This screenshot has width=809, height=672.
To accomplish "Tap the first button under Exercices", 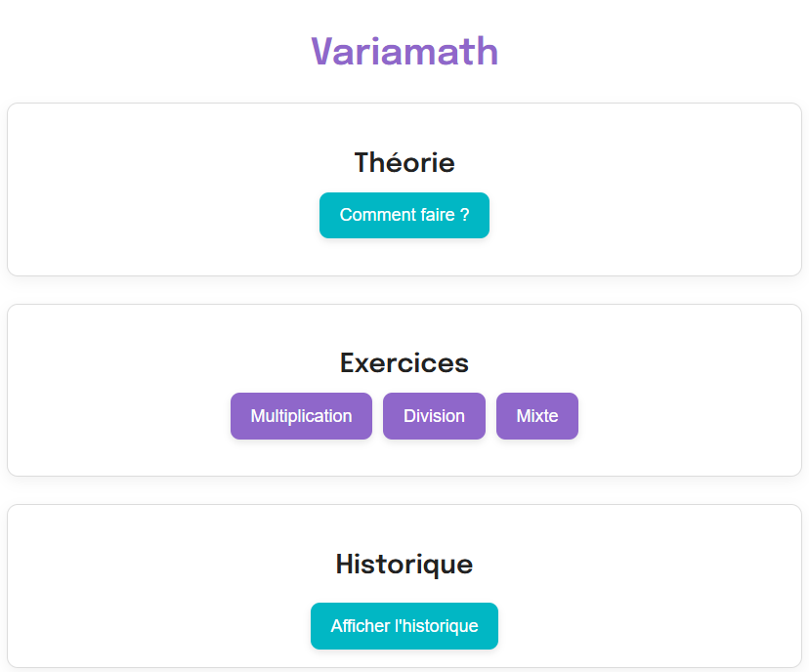I will click(301, 416).
